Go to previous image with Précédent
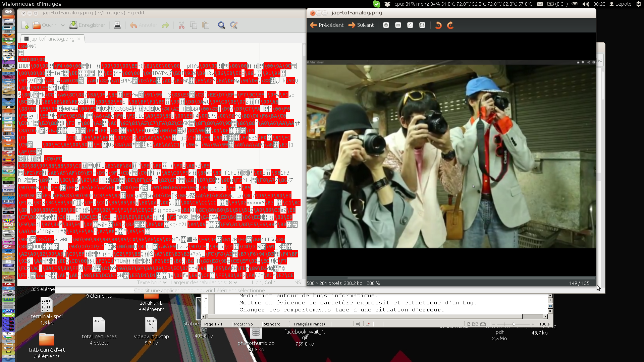644x362 pixels. (327, 25)
